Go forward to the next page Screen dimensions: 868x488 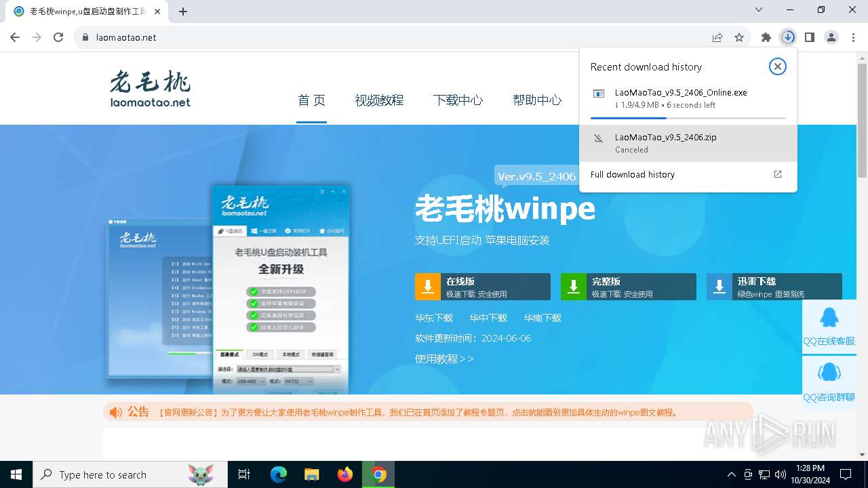pyautogui.click(x=37, y=38)
